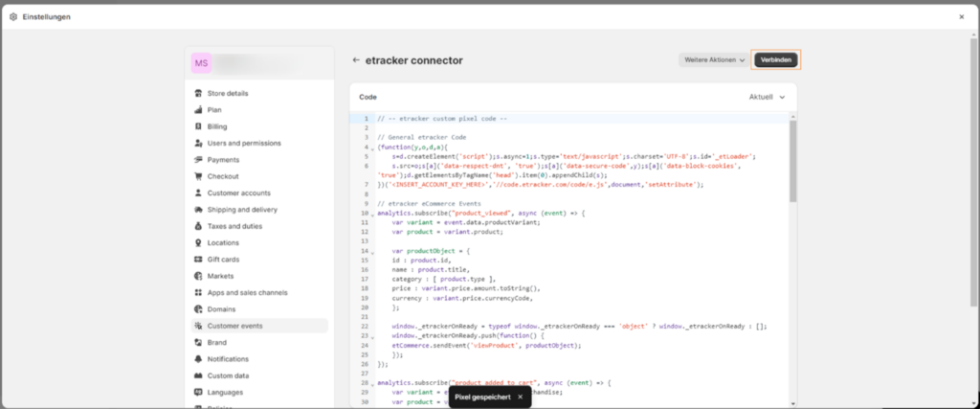Click the Taxes and duties icon
Screen dimensions: 980x409
(198, 226)
